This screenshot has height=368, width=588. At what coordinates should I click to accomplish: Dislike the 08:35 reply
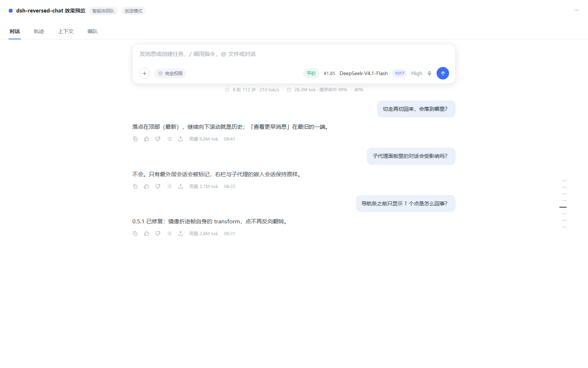[158, 187]
